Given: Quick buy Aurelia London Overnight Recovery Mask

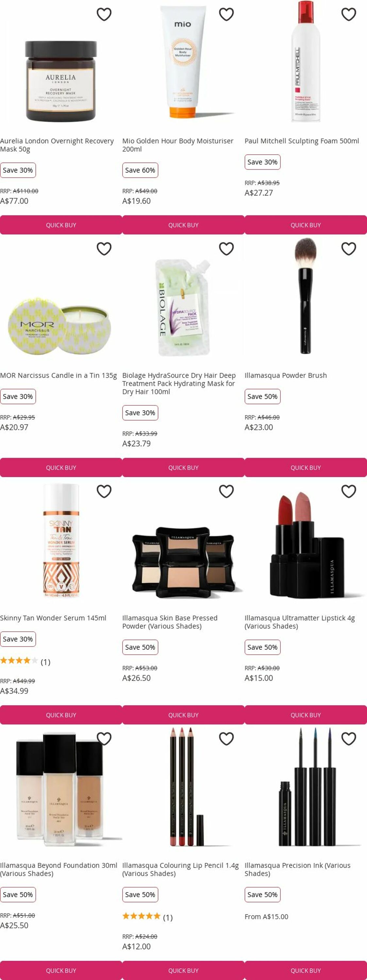Looking at the screenshot, I should [x=61, y=225].
